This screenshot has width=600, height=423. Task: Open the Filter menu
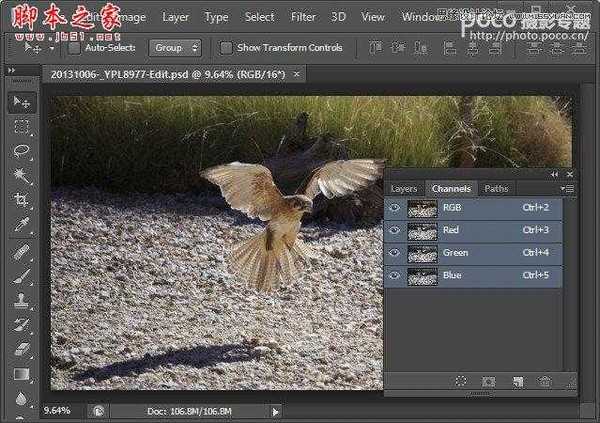303,17
